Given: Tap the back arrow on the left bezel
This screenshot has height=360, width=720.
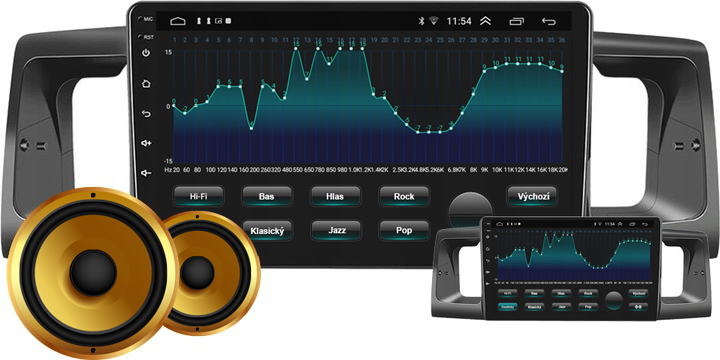Looking at the screenshot, I should pos(146,113).
